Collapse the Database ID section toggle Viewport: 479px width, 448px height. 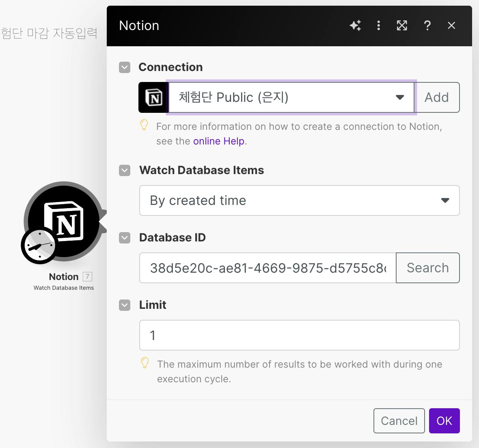tap(125, 237)
